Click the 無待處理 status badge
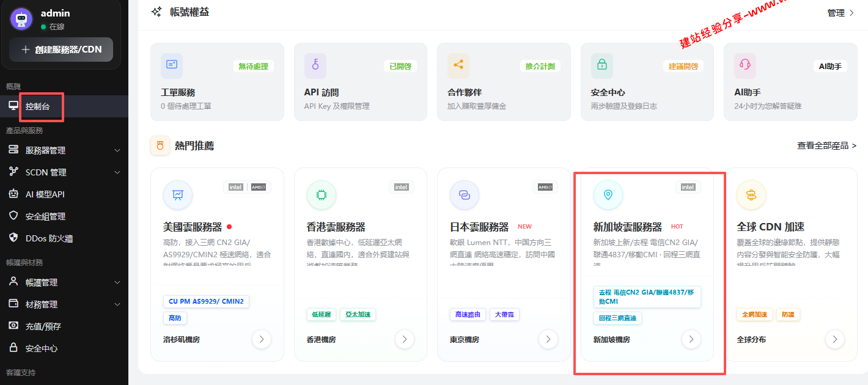Screen dimensions: 868x385 pos(253,66)
